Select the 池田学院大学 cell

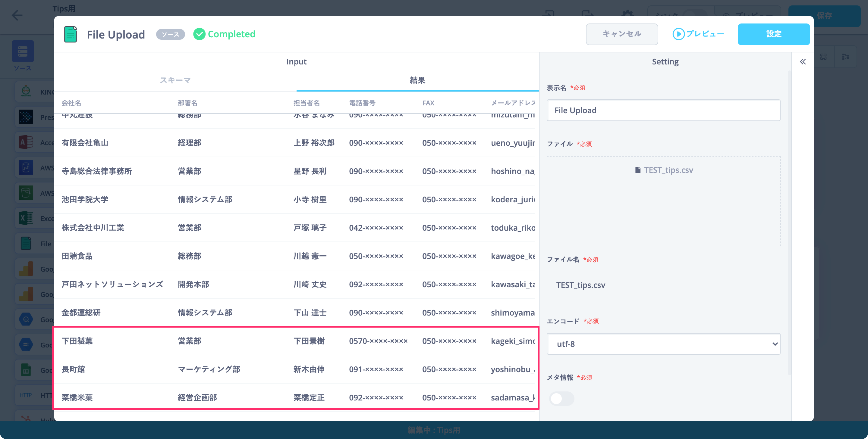[85, 200]
